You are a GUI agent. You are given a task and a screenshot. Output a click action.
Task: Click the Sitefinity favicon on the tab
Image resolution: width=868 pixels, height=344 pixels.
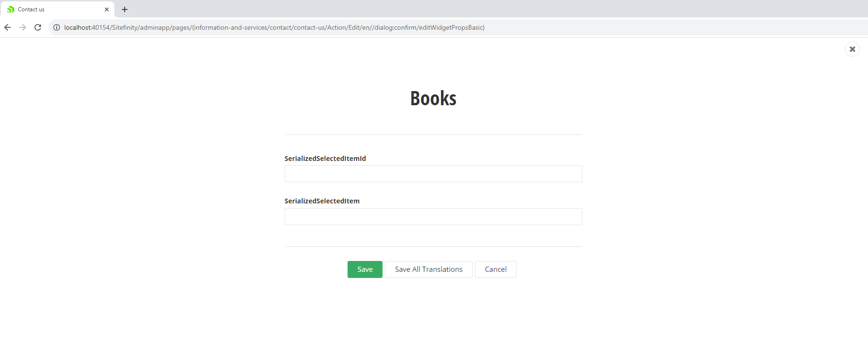(10, 9)
